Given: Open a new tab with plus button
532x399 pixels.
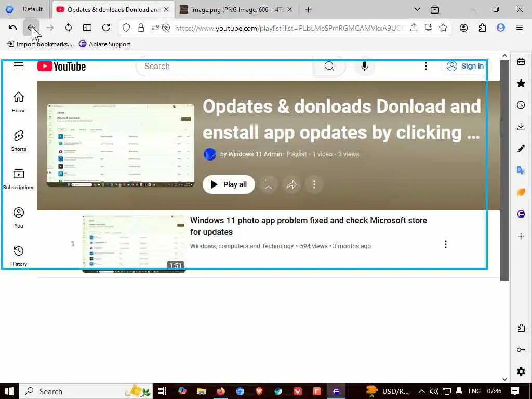Looking at the screenshot, I should [308, 10].
